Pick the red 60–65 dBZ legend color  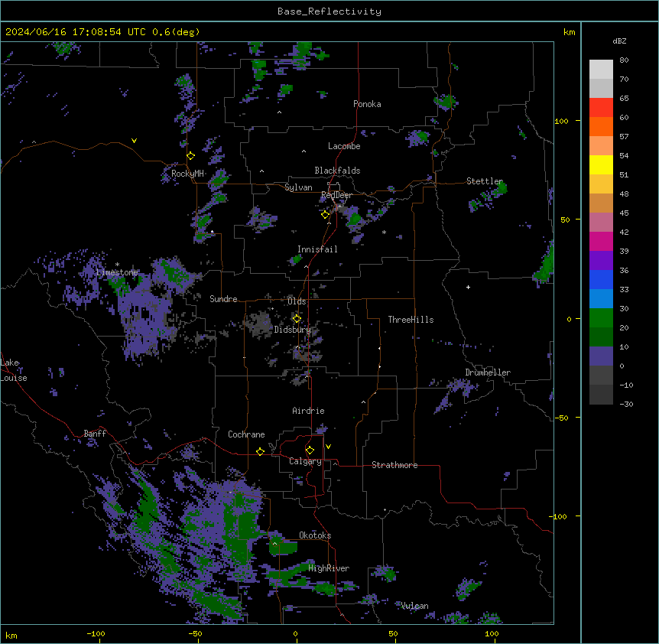[601, 108]
